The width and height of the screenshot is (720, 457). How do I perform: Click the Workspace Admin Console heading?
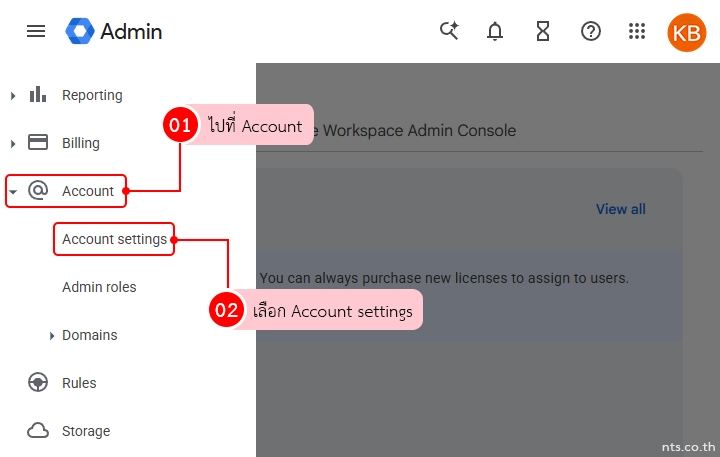[419, 131]
